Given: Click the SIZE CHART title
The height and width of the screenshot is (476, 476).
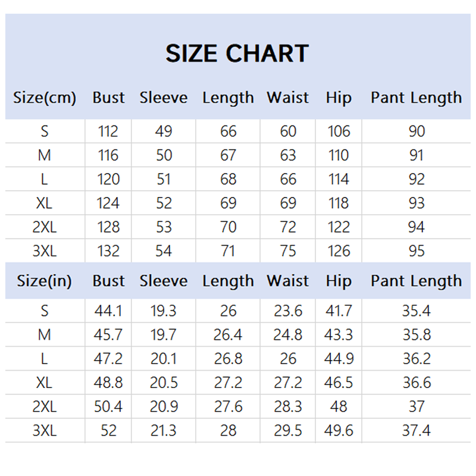Looking at the screenshot, I should [x=237, y=54].
